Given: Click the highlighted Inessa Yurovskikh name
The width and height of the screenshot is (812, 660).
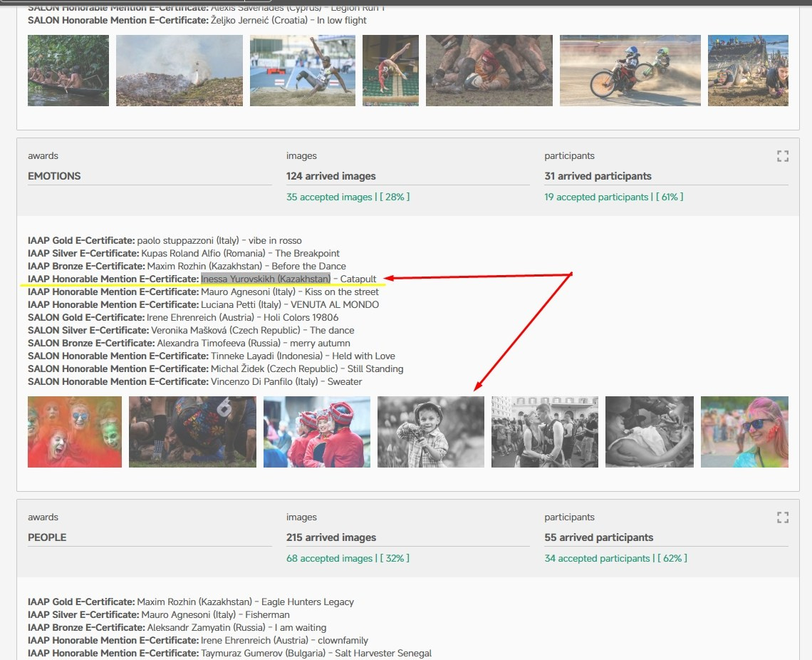Looking at the screenshot, I should [x=266, y=279].
